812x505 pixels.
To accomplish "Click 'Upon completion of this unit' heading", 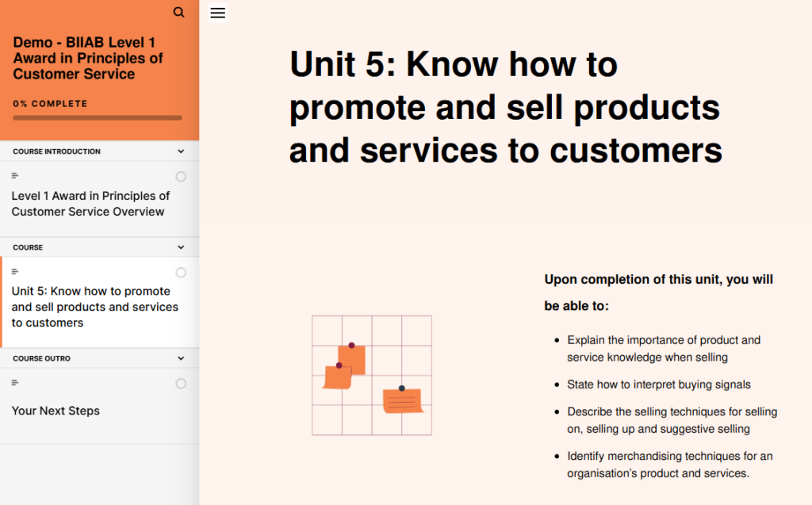I will (x=659, y=292).
